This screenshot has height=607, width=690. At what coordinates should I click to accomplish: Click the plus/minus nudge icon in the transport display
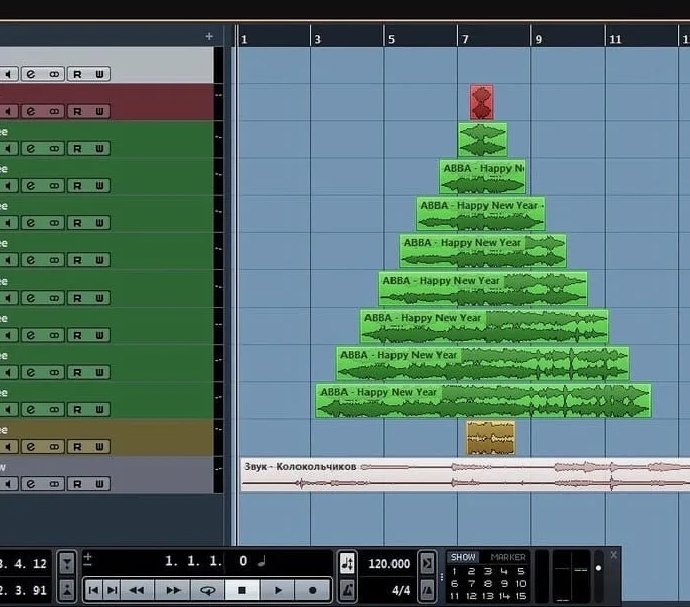tap(88, 559)
